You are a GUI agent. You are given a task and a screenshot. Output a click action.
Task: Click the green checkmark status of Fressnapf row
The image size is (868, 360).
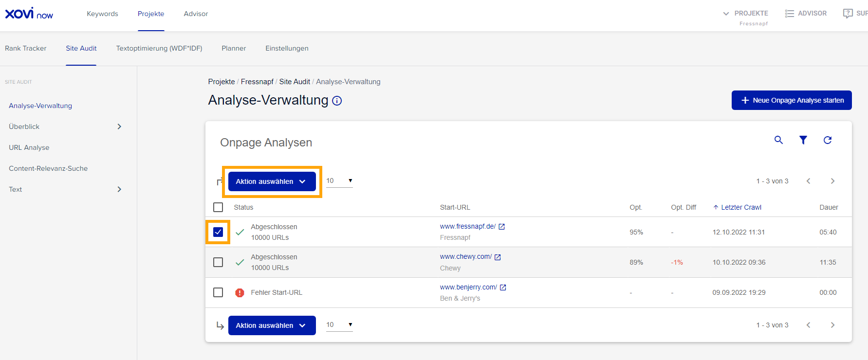point(240,232)
